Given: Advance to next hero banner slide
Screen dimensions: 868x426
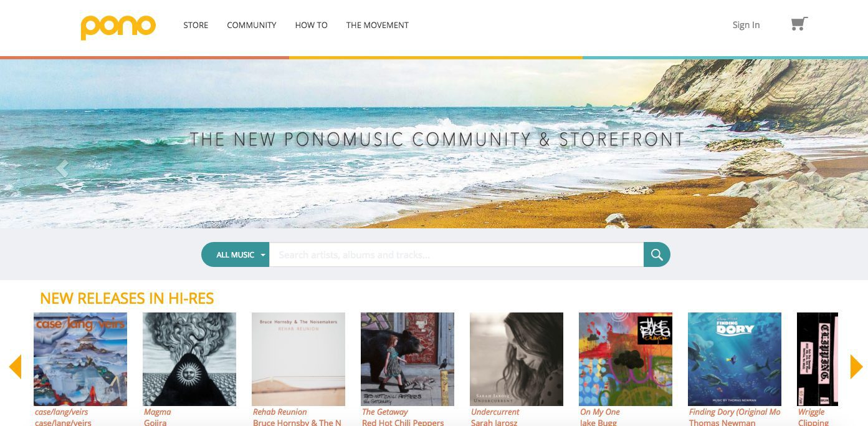Looking at the screenshot, I should pyautogui.click(x=811, y=168).
